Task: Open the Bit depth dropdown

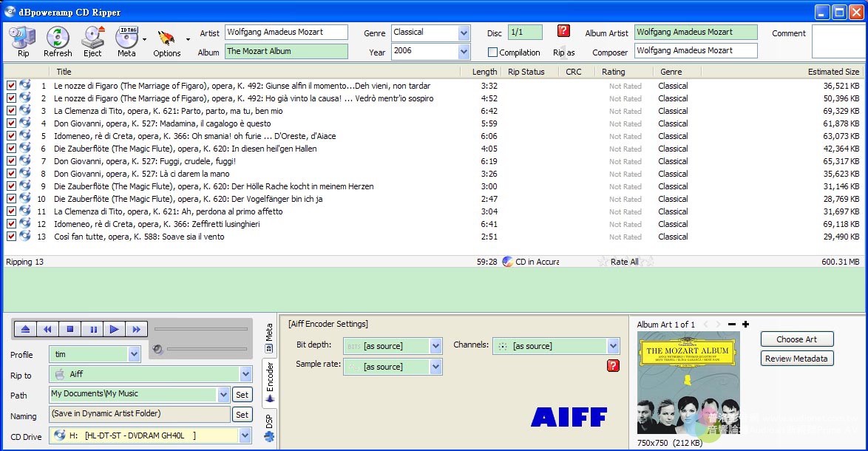Action: pyautogui.click(x=435, y=346)
